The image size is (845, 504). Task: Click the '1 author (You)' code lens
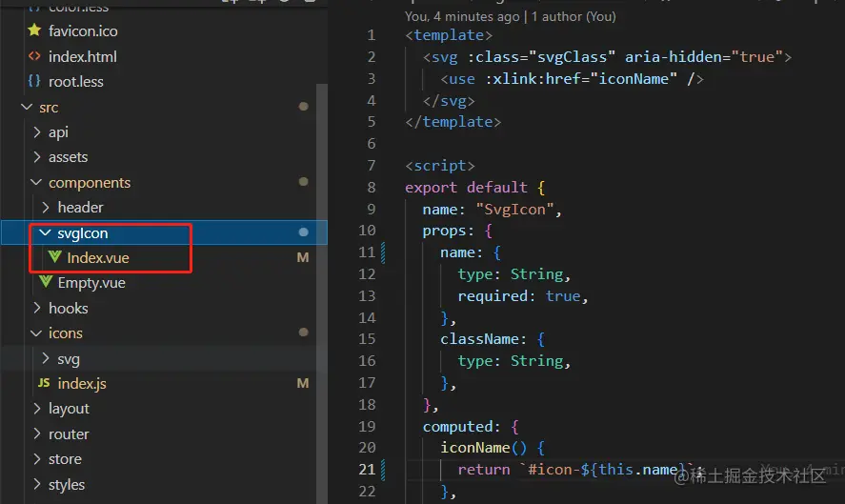(573, 17)
